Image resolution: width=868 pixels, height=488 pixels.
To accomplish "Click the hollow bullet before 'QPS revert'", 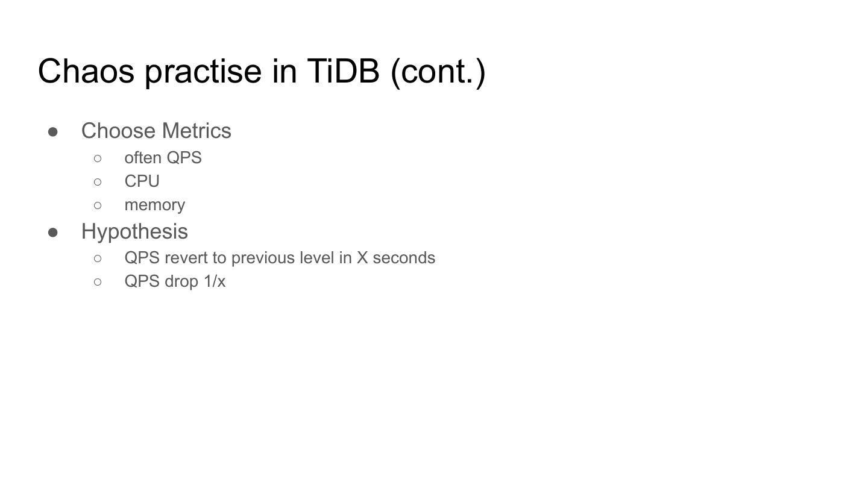I will click(x=98, y=258).
